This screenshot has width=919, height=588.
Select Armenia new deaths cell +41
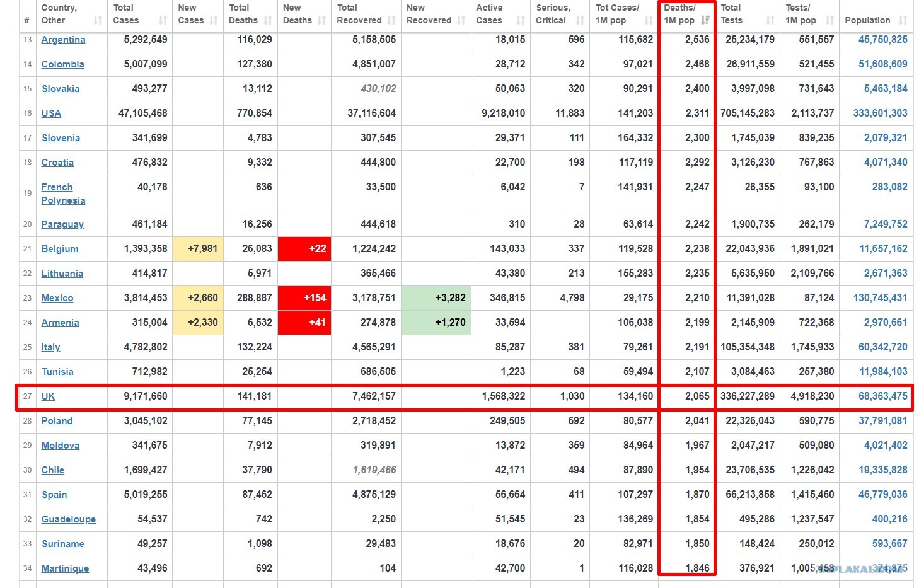pyautogui.click(x=304, y=323)
